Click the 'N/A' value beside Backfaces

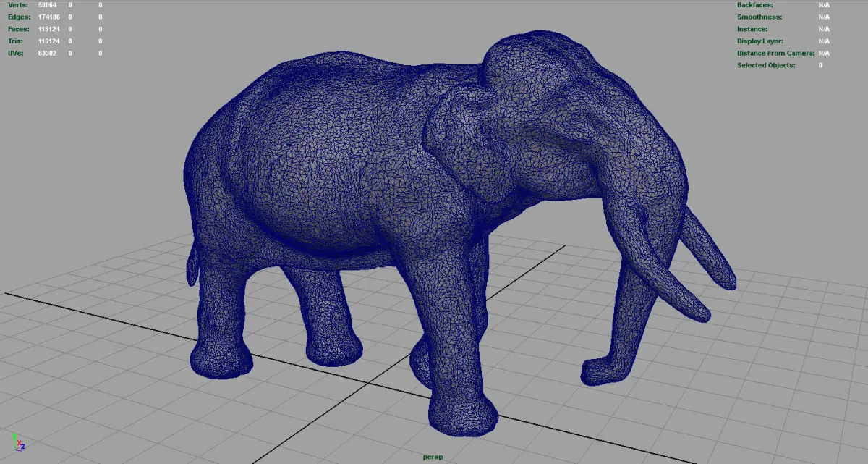(x=824, y=5)
